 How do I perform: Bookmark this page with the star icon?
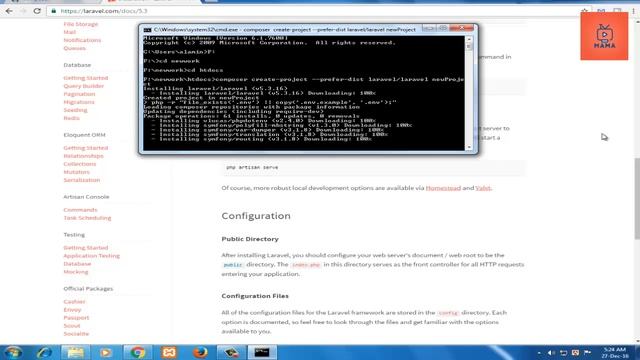[584, 11]
